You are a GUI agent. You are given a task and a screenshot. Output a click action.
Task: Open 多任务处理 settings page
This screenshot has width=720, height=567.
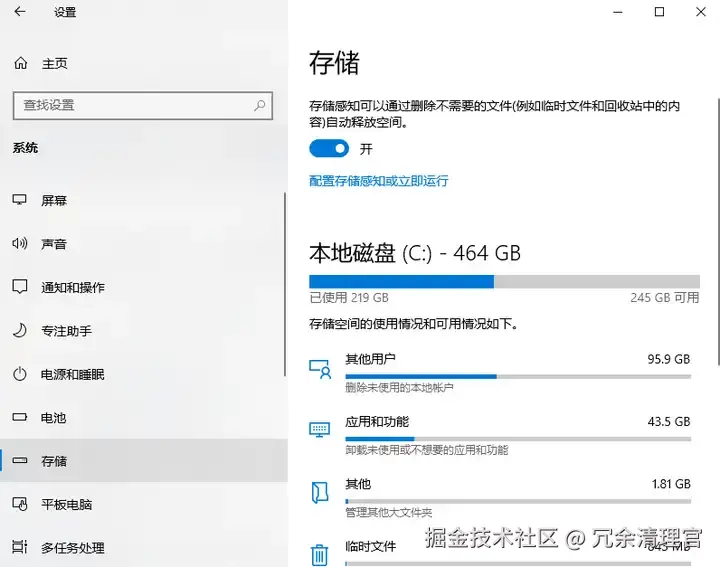click(x=142, y=547)
